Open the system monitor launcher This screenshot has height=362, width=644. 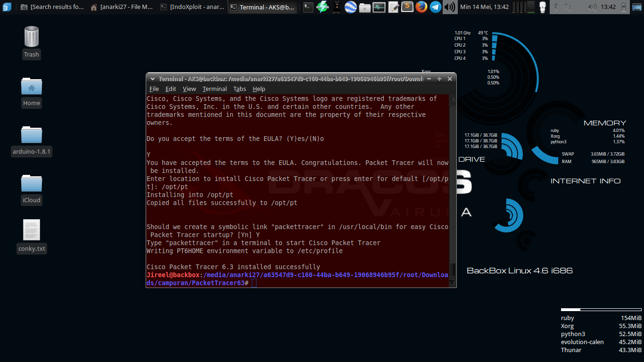pos(379,7)
